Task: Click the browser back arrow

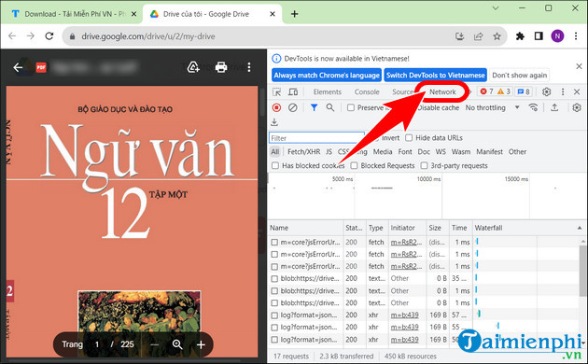Action: pyautogui.click(x=12, y=36)
